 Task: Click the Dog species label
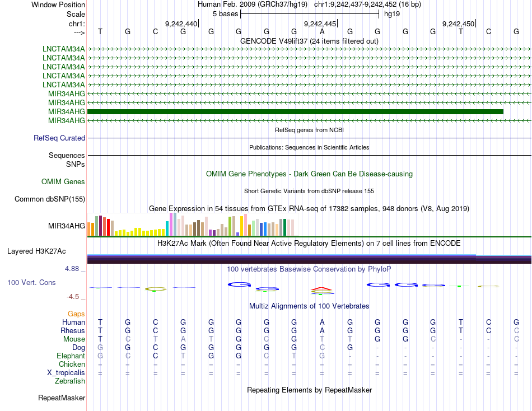(x=79, y=348)
